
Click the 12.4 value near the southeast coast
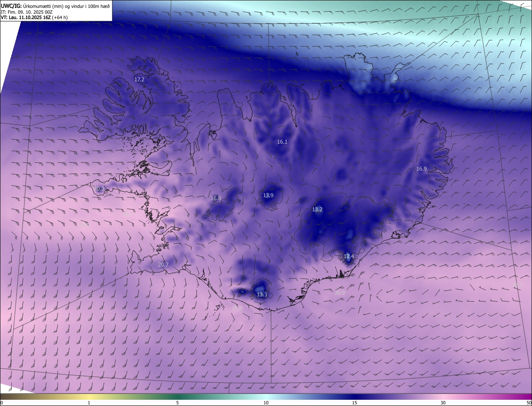click(x=349, y=257)
